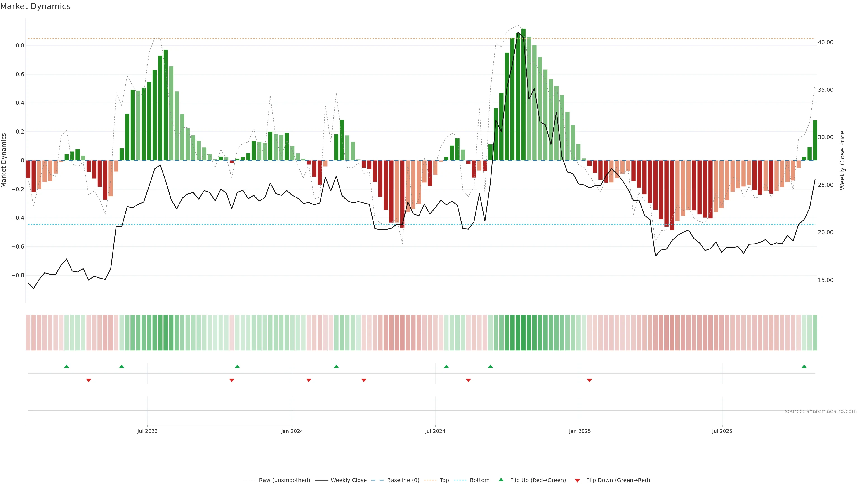Toggle the Baseline (0) legend entry
This screenshot has height=488, width=868.
403,480
